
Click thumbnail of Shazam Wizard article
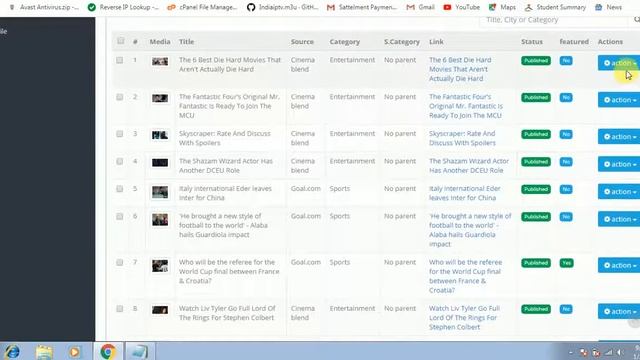(160, 162)
